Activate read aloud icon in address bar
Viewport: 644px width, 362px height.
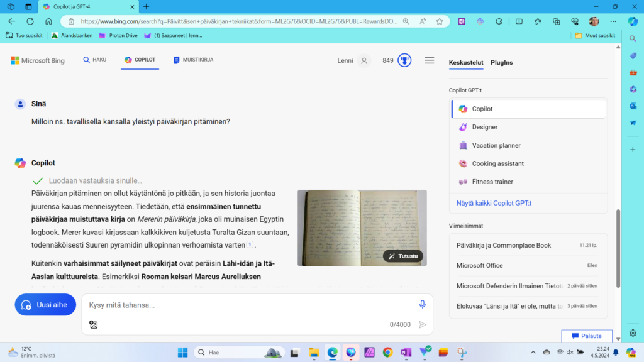coord(423,21)
